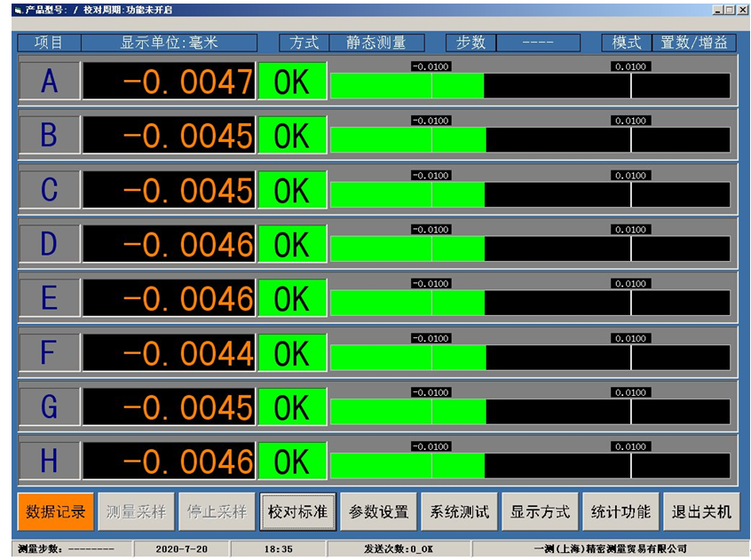Click the OK status indicator for channel E
This screenshot has width=751, height=560.
(292, 299)
